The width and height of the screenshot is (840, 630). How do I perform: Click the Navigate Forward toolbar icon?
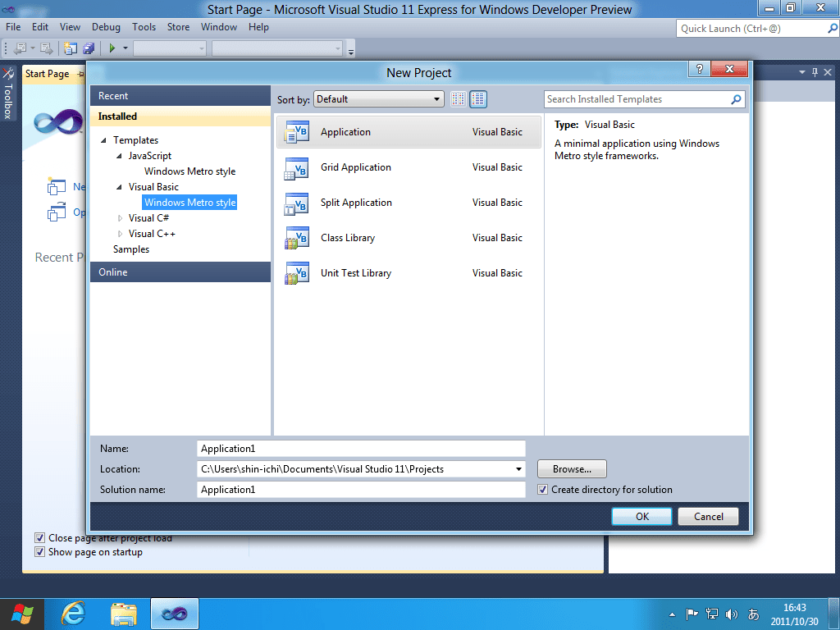coord(47,48)
